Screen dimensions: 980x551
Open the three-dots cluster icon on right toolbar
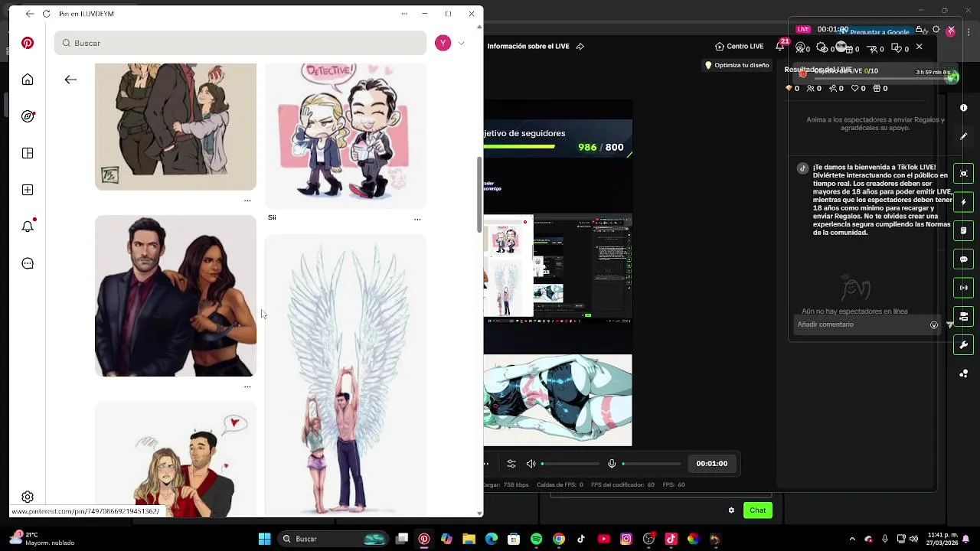[964, 373]
